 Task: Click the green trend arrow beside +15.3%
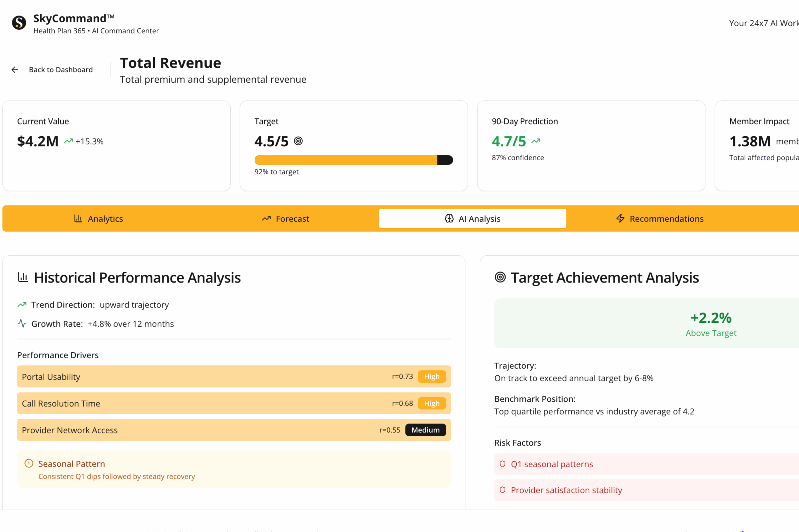point(69,141)
